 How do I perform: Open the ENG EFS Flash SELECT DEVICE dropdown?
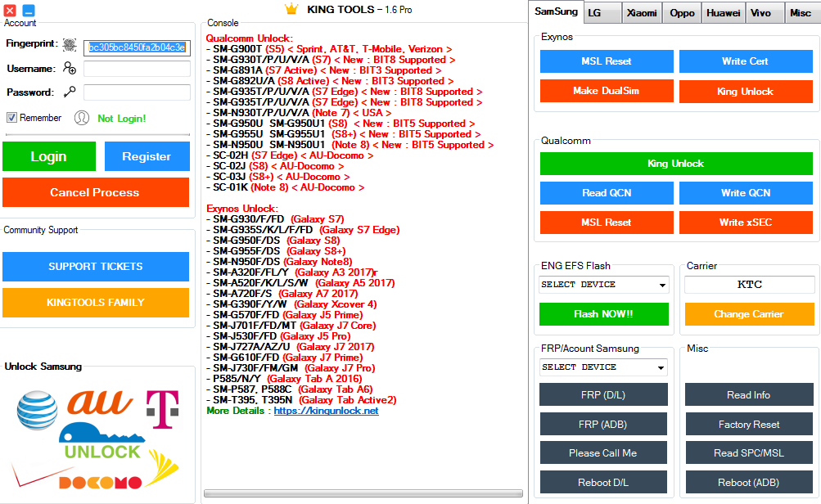pyautogui.click(x=603, y=285)
